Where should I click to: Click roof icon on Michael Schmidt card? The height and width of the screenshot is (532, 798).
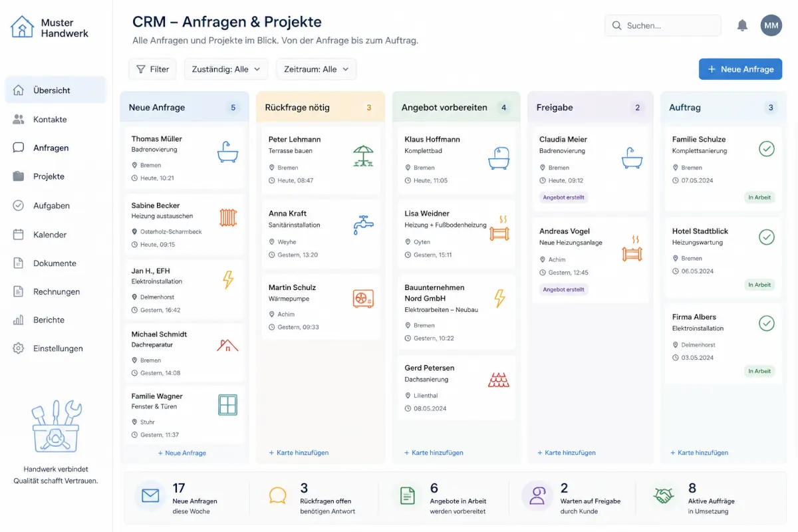coord(227,345)
